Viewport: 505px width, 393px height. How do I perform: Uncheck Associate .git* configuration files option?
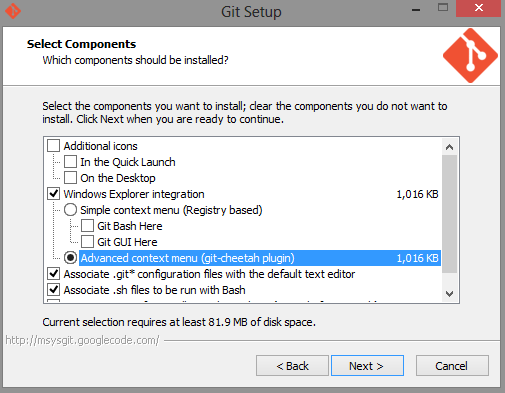[x=53, y=274]
